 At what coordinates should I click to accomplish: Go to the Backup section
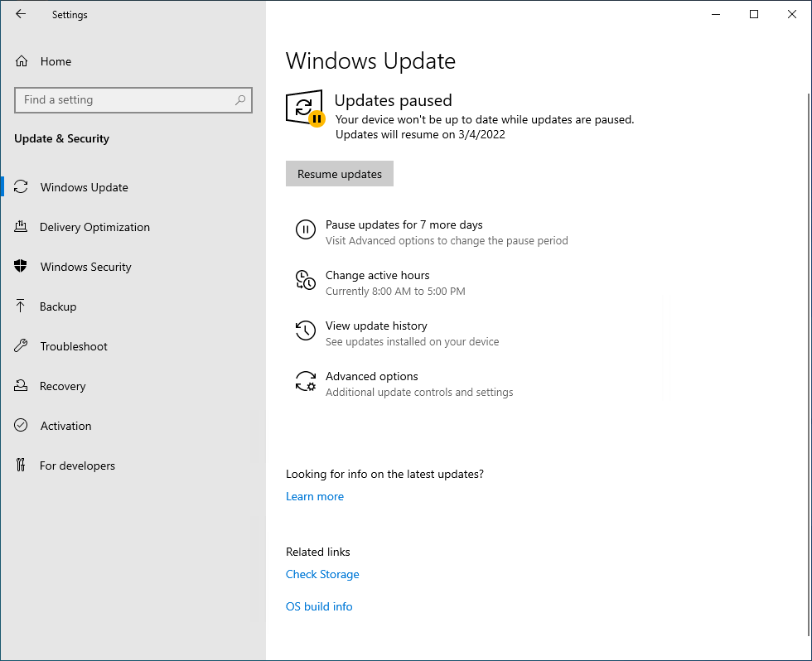(58, 306)
